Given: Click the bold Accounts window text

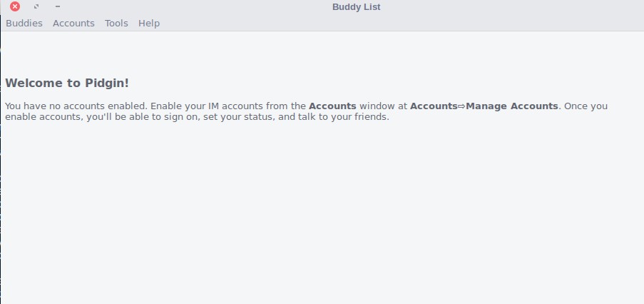Looking at the screenshot, I should (x=332, y=106).
